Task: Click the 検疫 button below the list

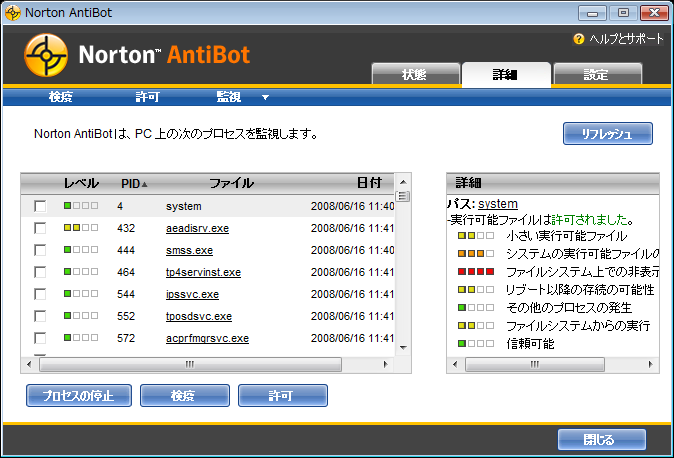Action: point(184,396)
